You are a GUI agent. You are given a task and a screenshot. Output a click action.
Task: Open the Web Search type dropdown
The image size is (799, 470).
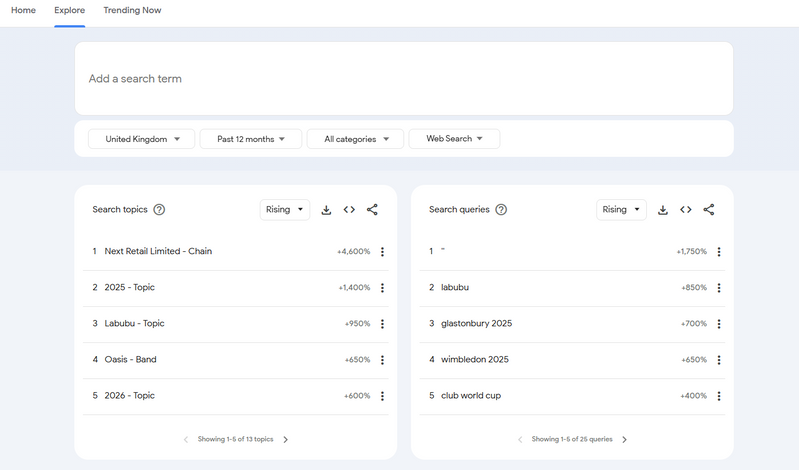coord(454,139)
